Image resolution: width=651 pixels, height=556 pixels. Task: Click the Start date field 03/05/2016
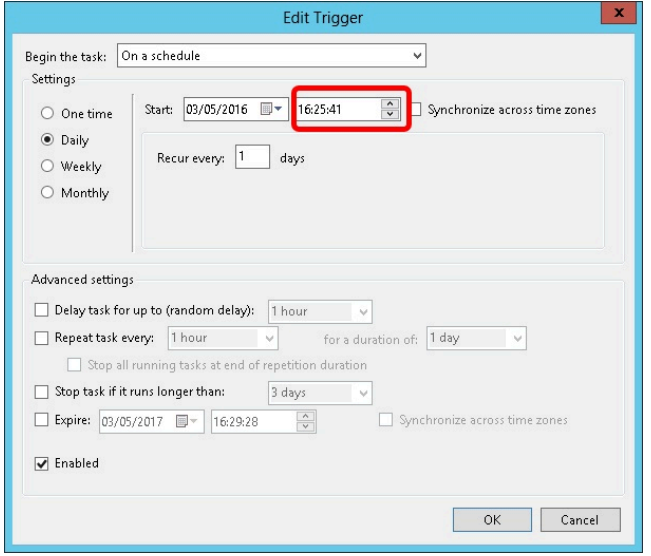click(220, 110)
